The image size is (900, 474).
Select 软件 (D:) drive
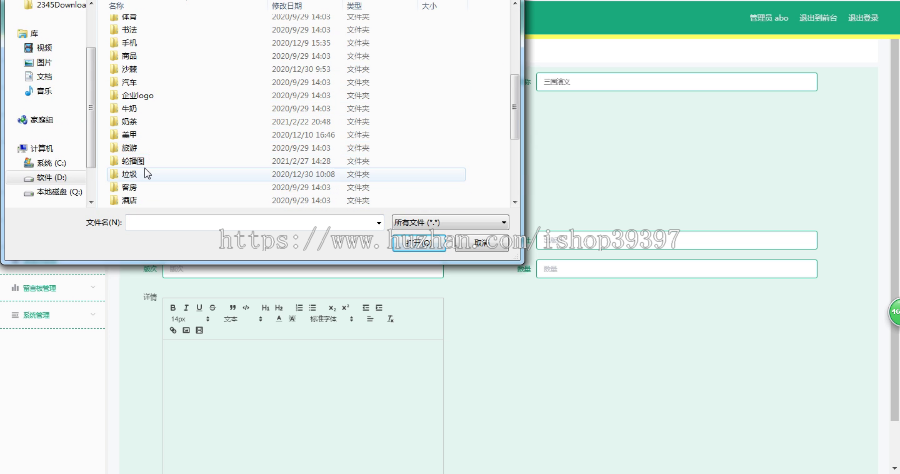pyautogui.click(x=45, y=178)
